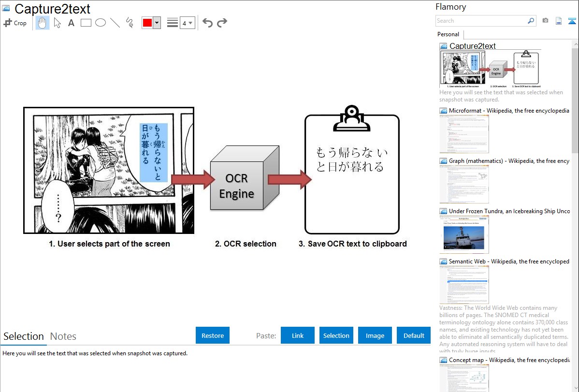Click 'Semantic Web - Wikipedia' entry title
579x392 pixels.
509,261
